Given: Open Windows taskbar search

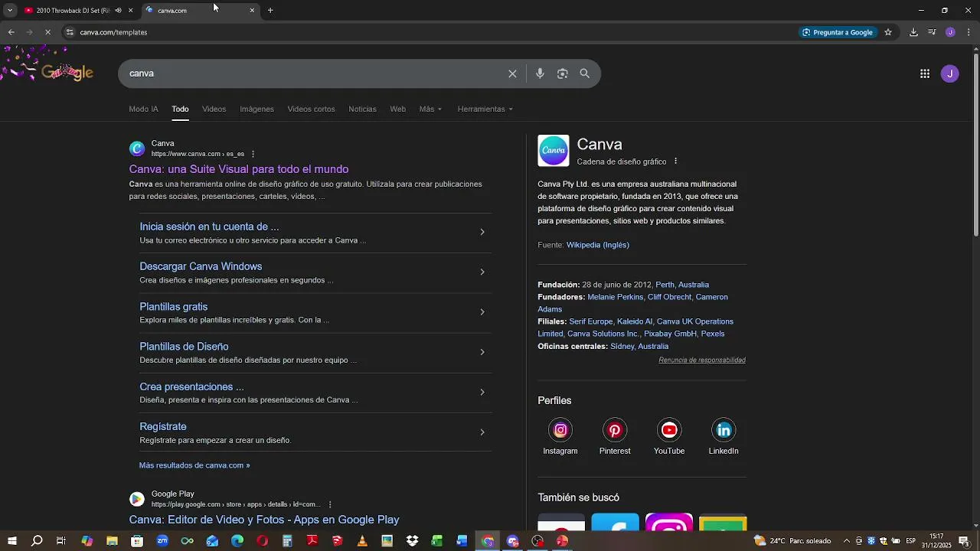Looking at the screenshot, I should point(37,541).
